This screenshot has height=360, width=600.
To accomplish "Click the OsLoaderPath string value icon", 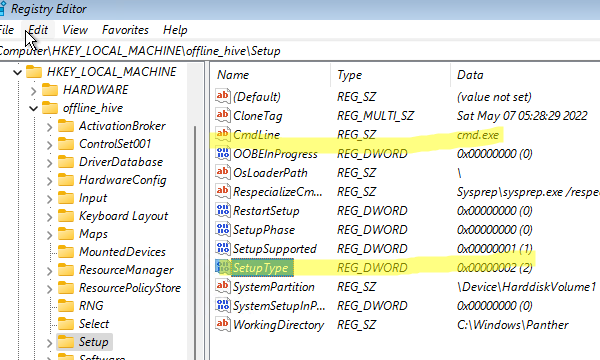I will (x=223, y=172).
